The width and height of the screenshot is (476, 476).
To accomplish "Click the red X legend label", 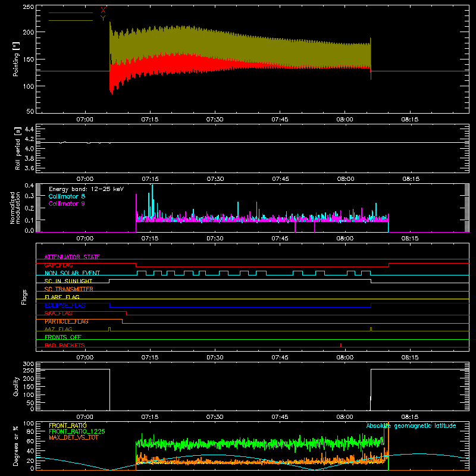I will [x=103, y=10].
